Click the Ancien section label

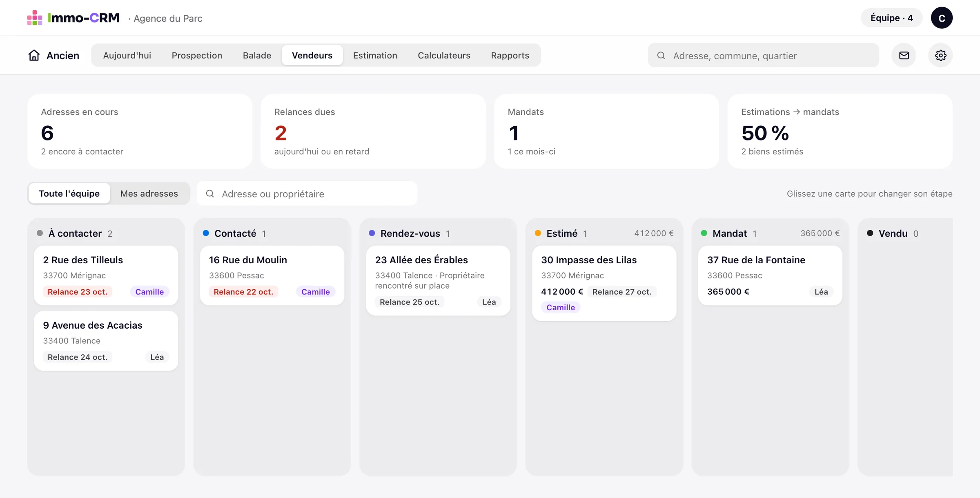tap(63, 56)
